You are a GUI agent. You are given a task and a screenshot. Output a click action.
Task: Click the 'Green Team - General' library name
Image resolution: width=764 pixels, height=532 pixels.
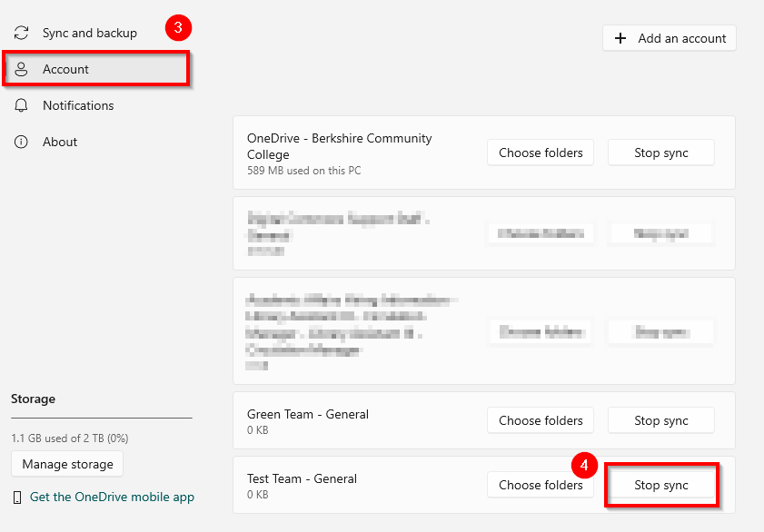click(308, 414)
